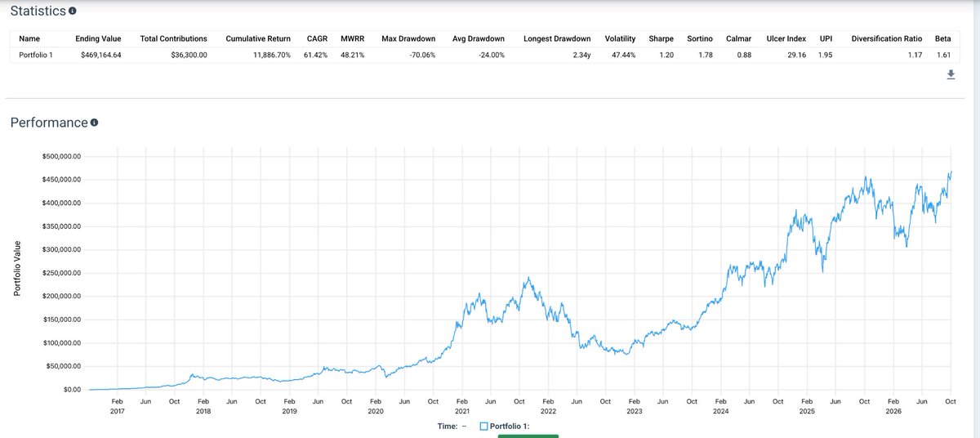This screenshot has height=438, width=980.
Task: Click the Total Contributions column header
Action: point(174,38)
